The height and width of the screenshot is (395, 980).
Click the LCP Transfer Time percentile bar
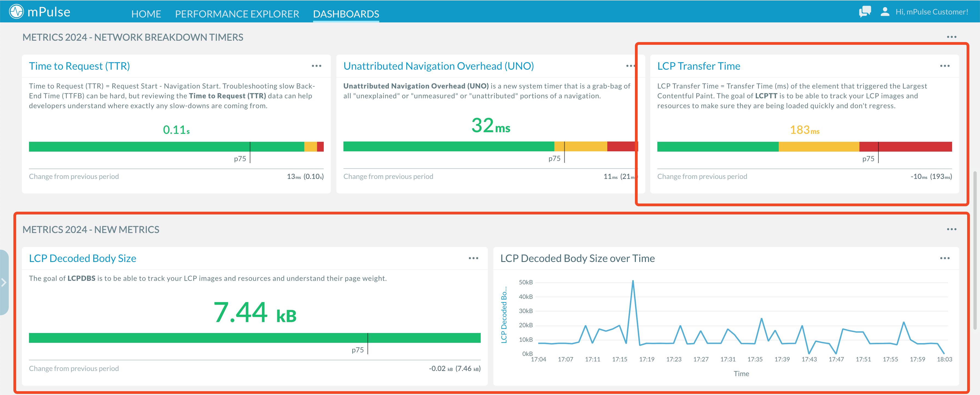(804, 147)
